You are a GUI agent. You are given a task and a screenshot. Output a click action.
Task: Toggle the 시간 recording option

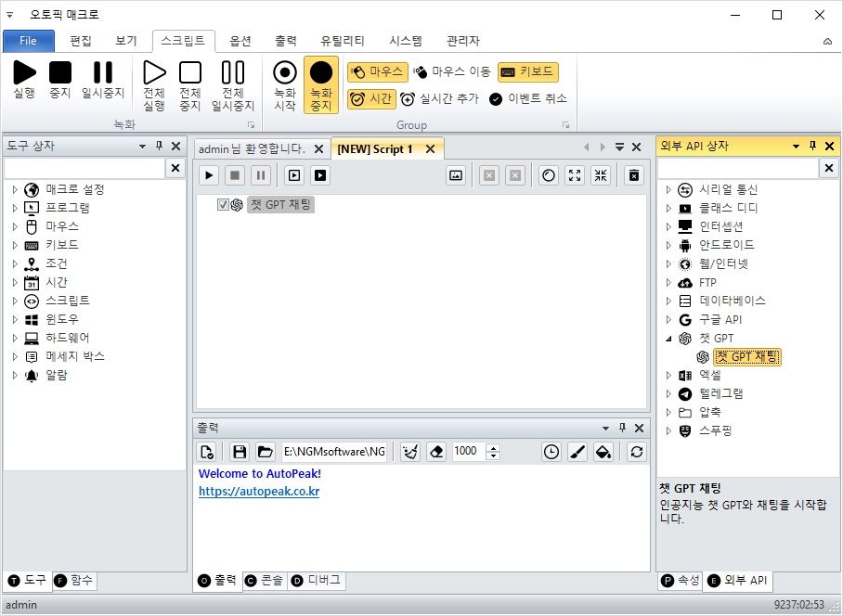coord(371,99)
